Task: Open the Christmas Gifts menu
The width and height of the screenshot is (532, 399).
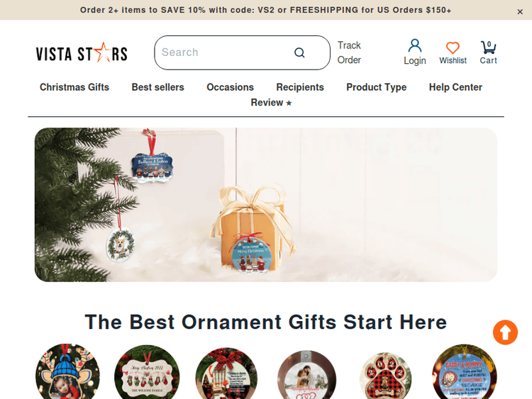Action: [74, 87]
